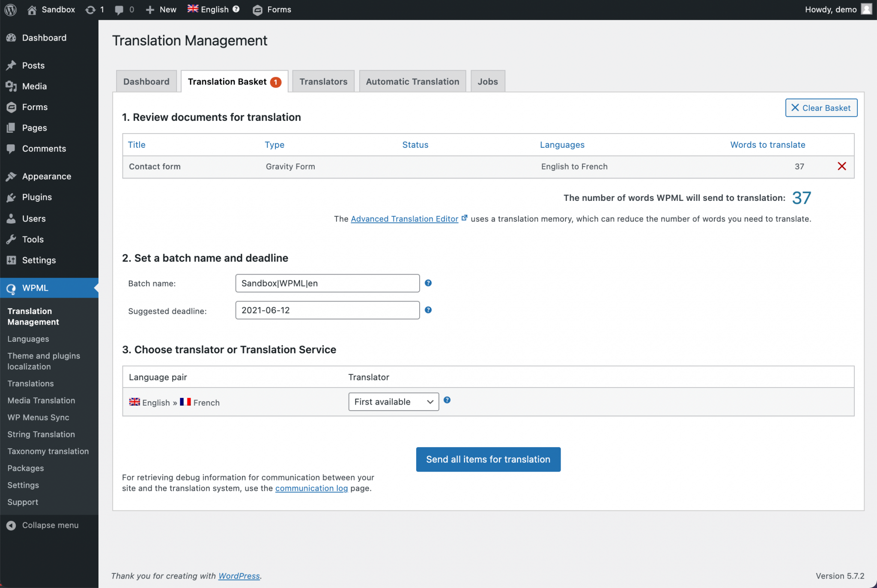Open Media from the sidebar icon
Viewport: 877px width, 588px height.
click(x=12, y=86)
